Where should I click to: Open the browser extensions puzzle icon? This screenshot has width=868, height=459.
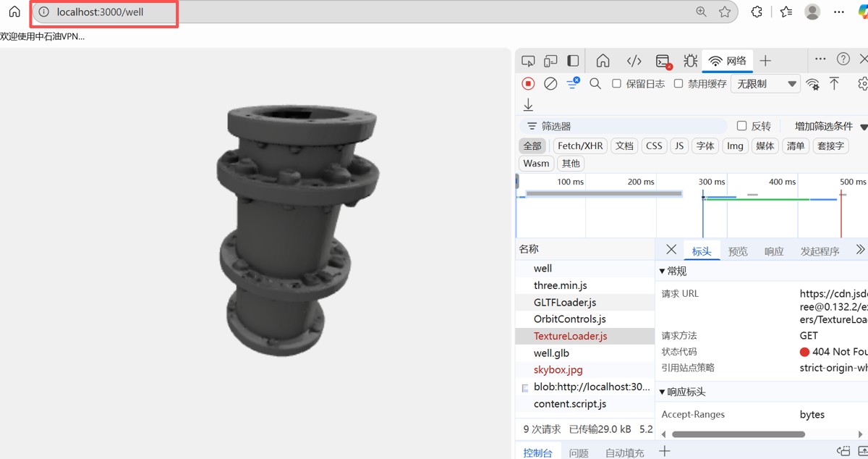tap(757, 12)
